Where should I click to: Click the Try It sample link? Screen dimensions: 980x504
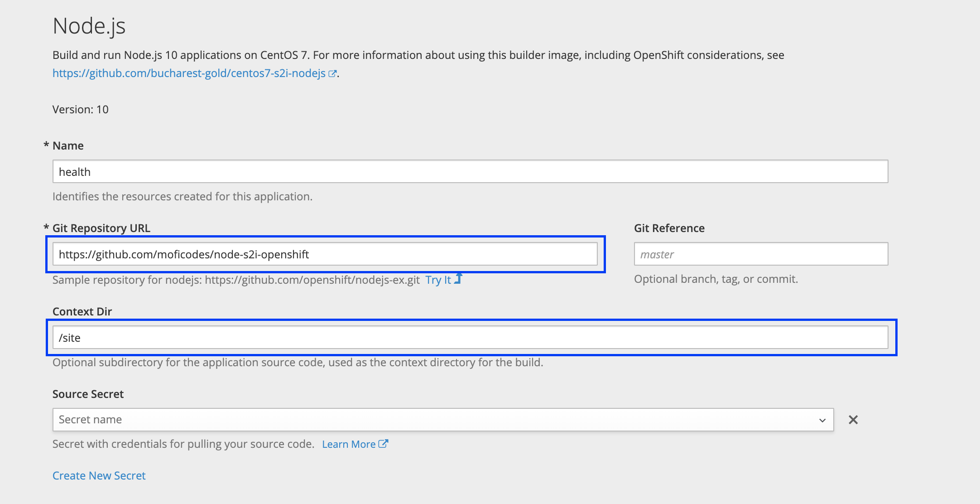[438, 280]
